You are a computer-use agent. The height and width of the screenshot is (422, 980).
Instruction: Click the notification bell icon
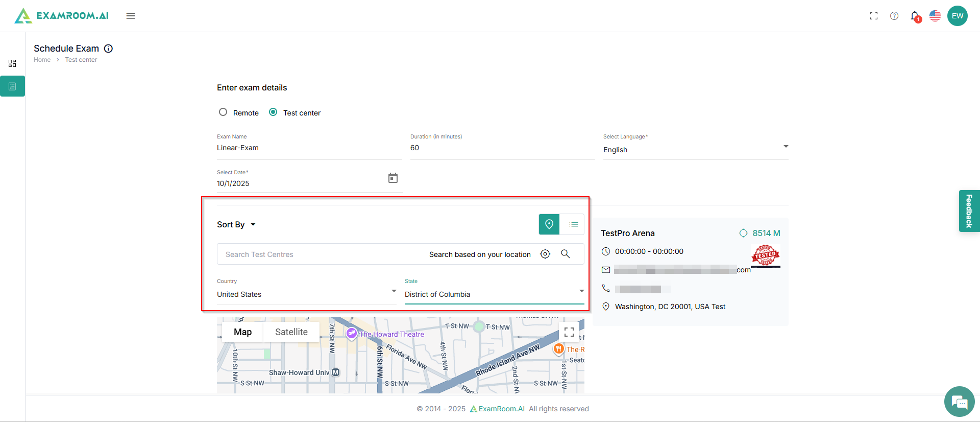coord(915,16)
